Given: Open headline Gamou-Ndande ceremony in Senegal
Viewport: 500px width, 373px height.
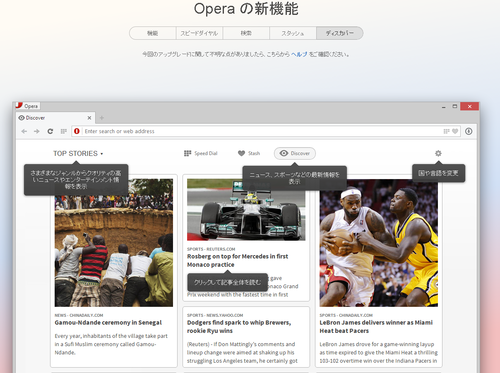Looking at the screenshot, I should [108, 323].
